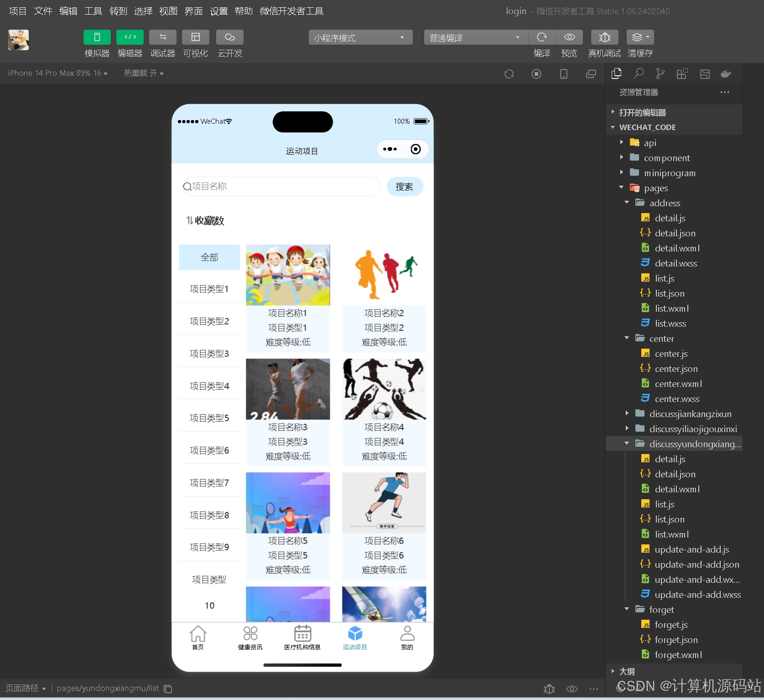The image size is (764, 700).
Task: Click the compile refresh icon
Action: tap(542, 37)
